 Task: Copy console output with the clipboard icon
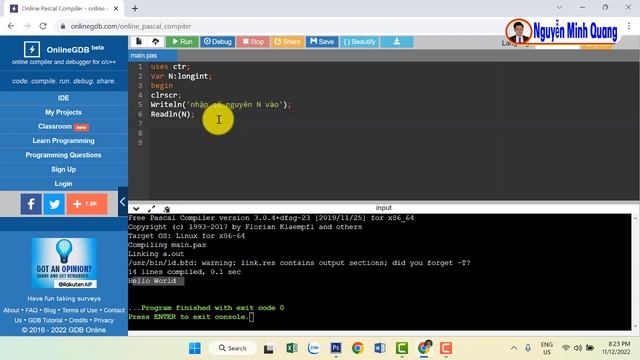click(x=167, y=209)
